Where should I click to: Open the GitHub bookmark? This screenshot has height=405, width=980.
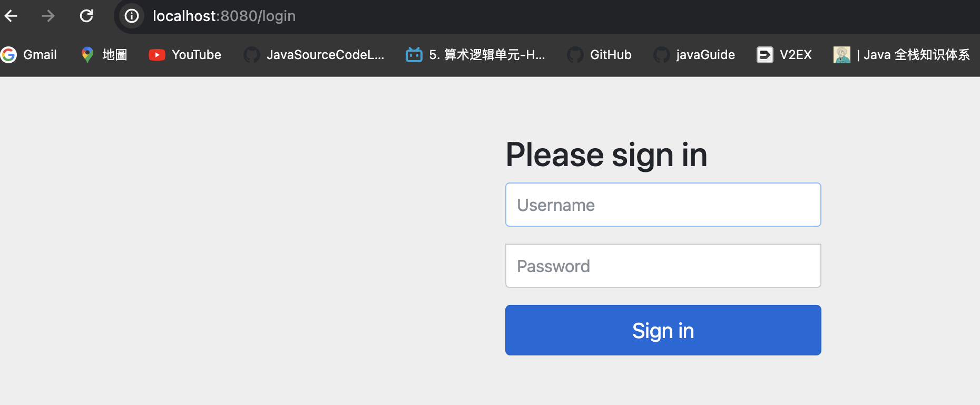coord(600,54)
